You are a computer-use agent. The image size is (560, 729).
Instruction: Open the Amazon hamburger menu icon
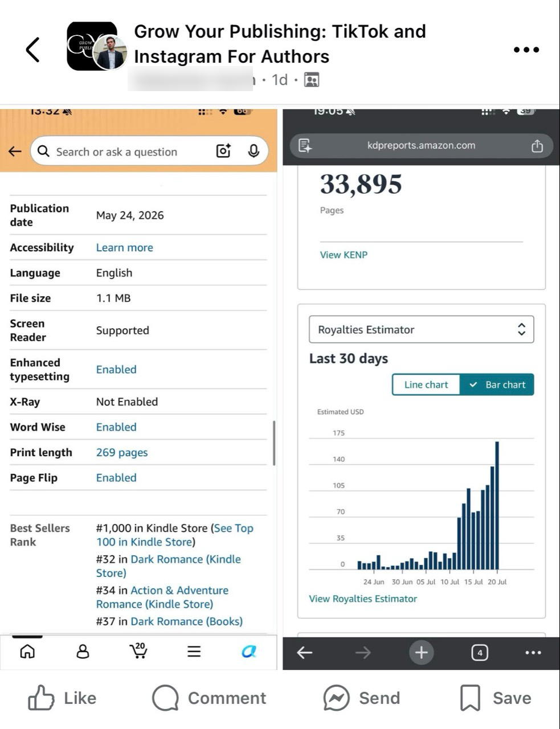(x=194, y=652)
